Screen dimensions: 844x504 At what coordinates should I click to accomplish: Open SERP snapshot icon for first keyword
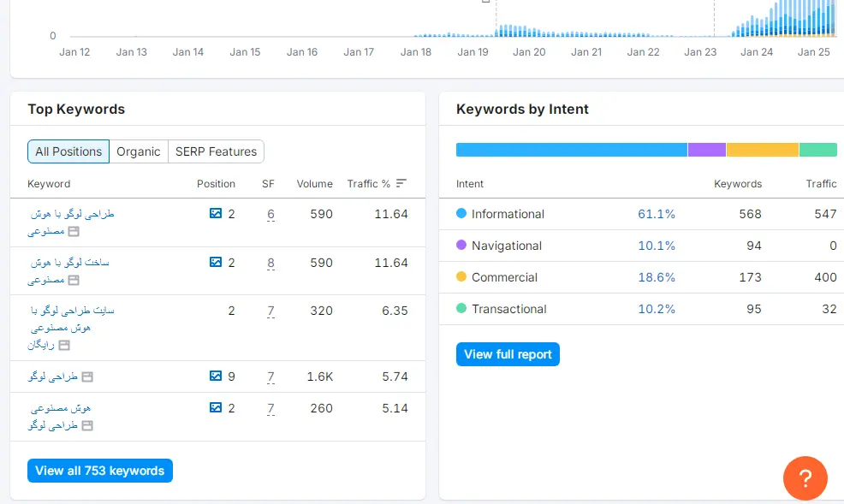(74, 231)
